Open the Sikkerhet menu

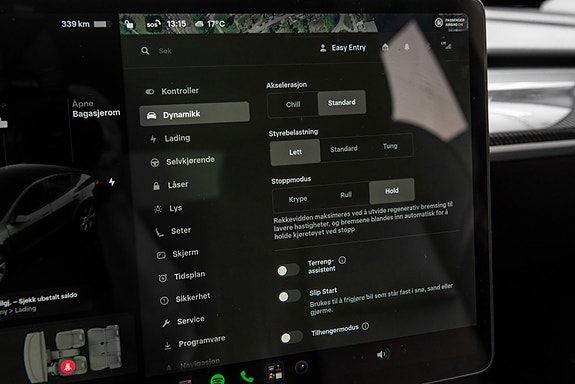(x=185, y=299)
